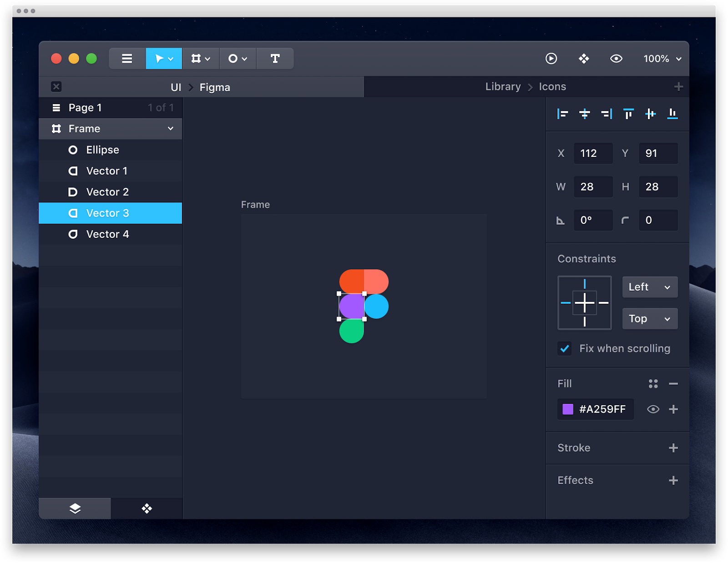728x563 pixels.
Task: Click the Present play icon
Action: coord(551,59)
